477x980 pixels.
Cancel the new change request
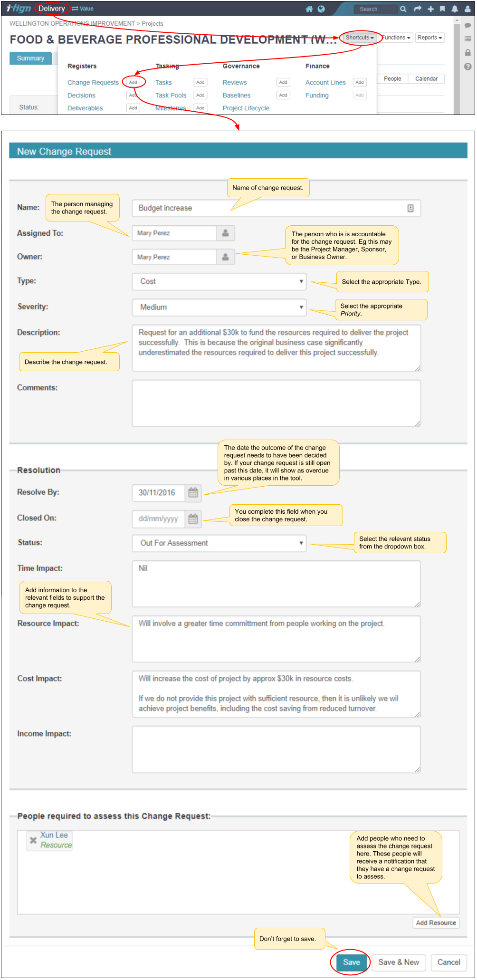(x=449, y=962)
